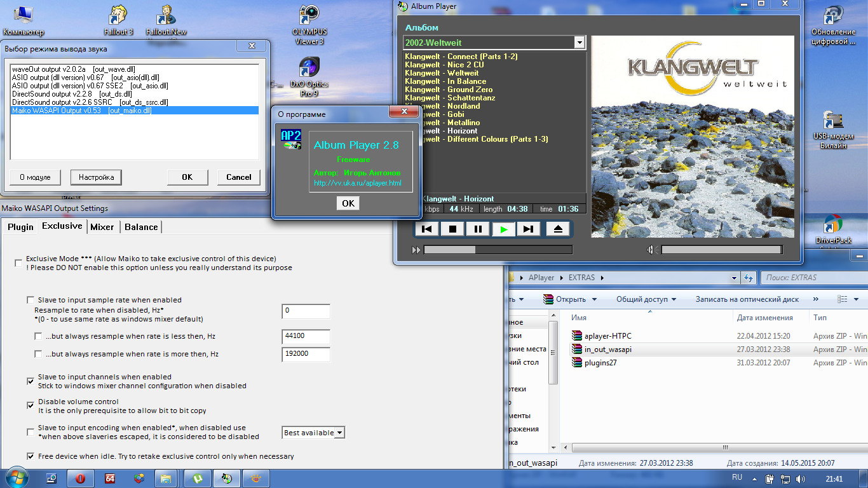868x488 pixels.
Task: Switch to the Exclusive tab
Action: tap(62, 226)
